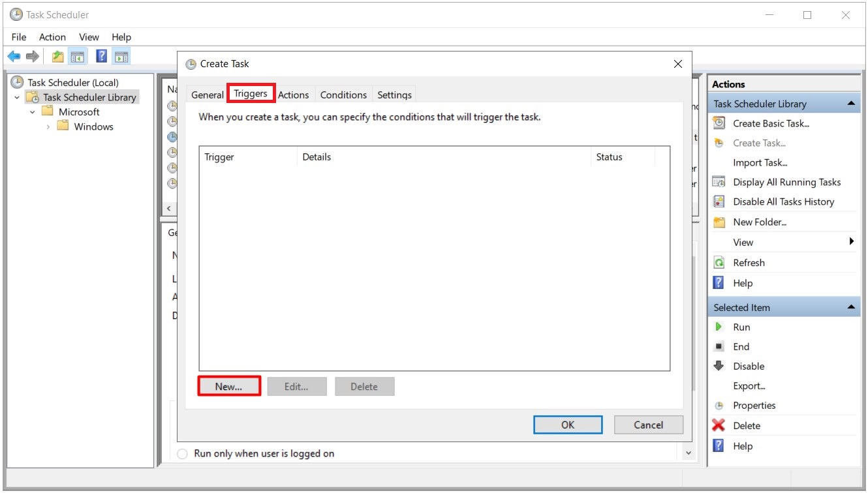Click the Disable down-arrow icon

click(719, 366)
